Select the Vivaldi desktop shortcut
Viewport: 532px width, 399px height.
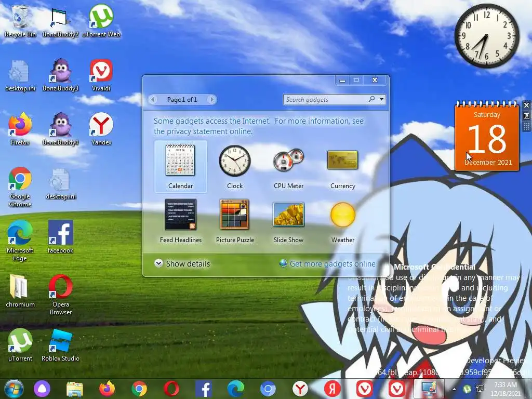(x=101, y=75)
